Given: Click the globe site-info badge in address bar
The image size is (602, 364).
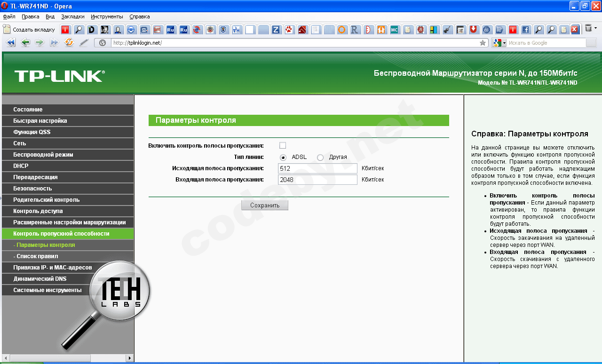Looking at the screenshot, I should tap(103, 43).
